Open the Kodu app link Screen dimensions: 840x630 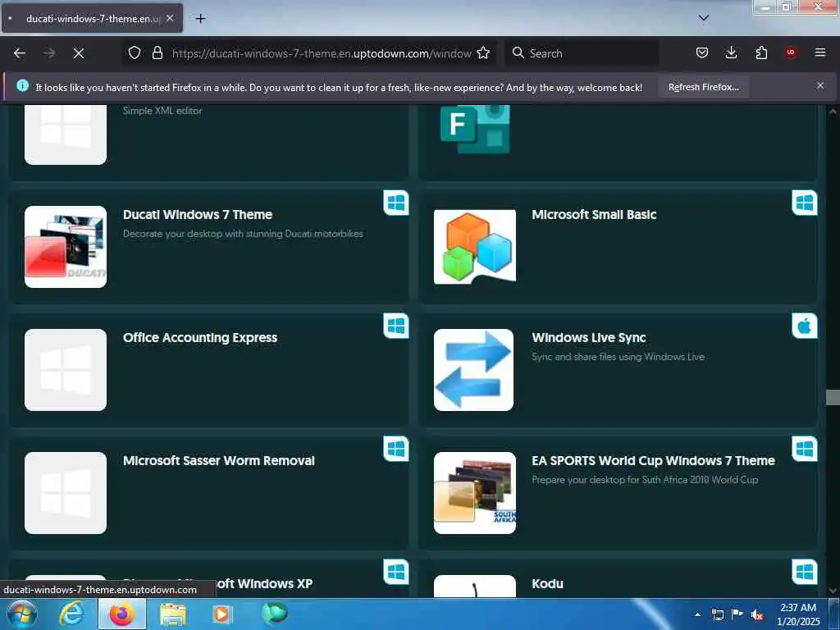[x=547, y=584]
